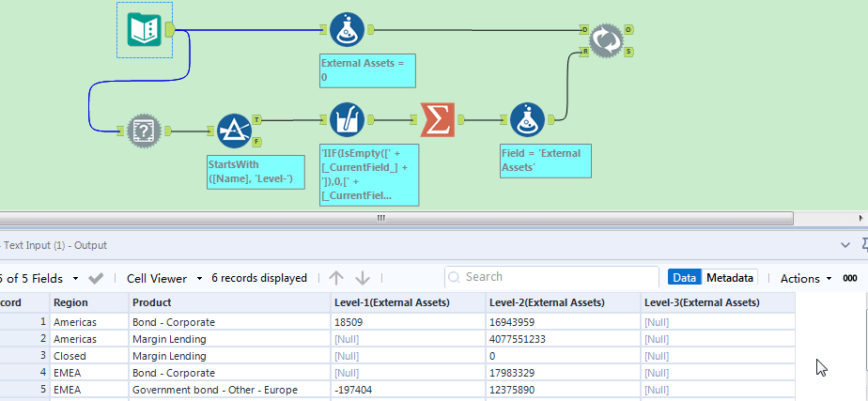
Task: Click the upper Formula tool with External Assets = 0
Action: [347, 30]
